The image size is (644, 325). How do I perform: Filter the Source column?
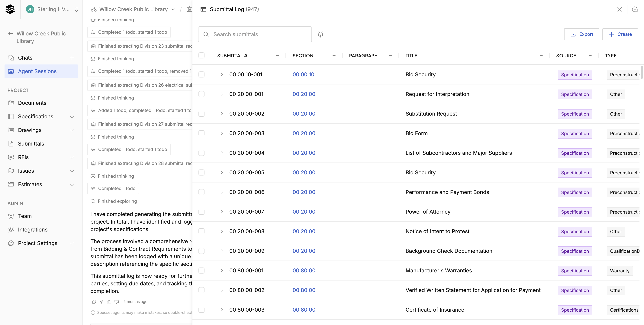point(590,56)
